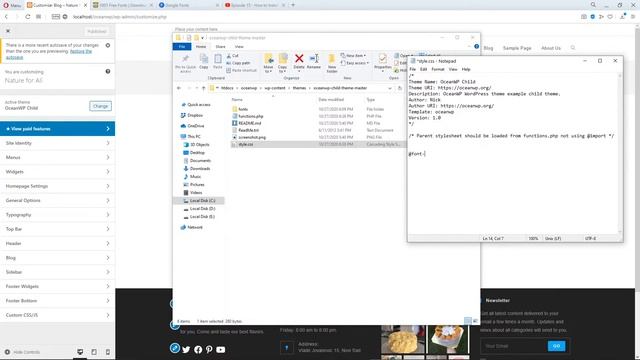
Task: Click Rename icon in Explorer ribbon
Action: click(x=313, y=62)
